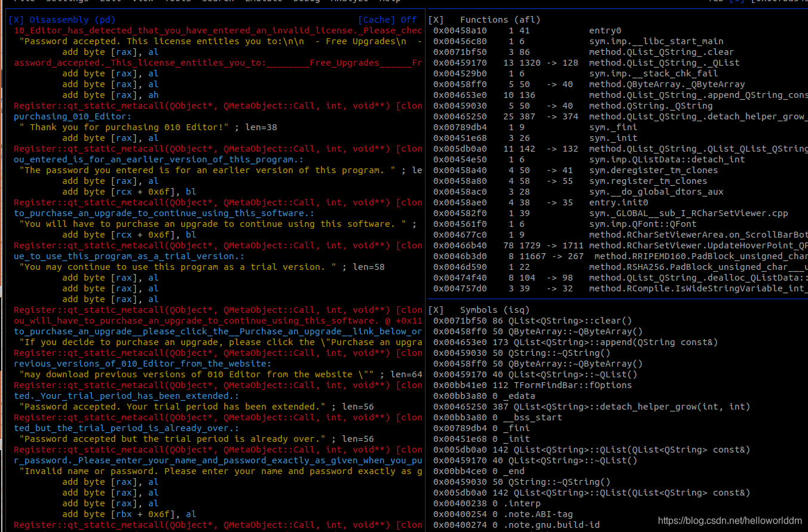This screenshot has height=532, width=808.
Task: Select "You will have to purchase an upgrade" string line
Action: click(213, 224)
